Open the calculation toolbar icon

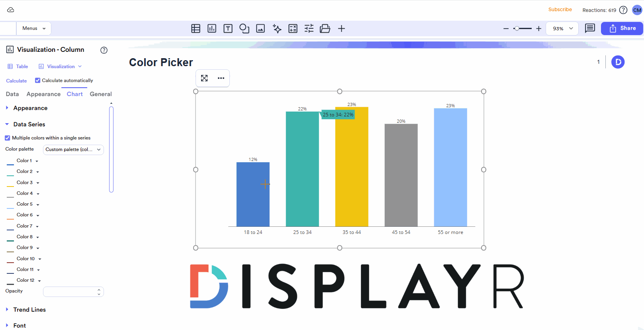click(293, 29)
